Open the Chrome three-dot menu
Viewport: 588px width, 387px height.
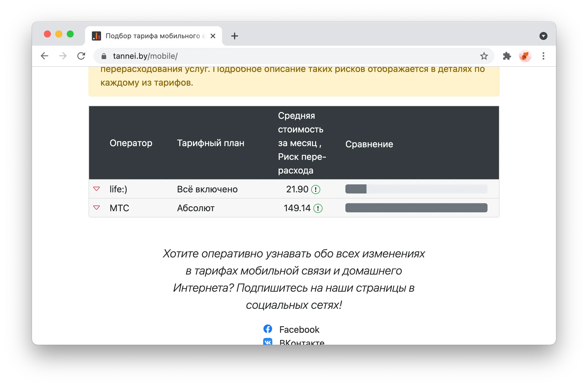click(x=543, y=56)
